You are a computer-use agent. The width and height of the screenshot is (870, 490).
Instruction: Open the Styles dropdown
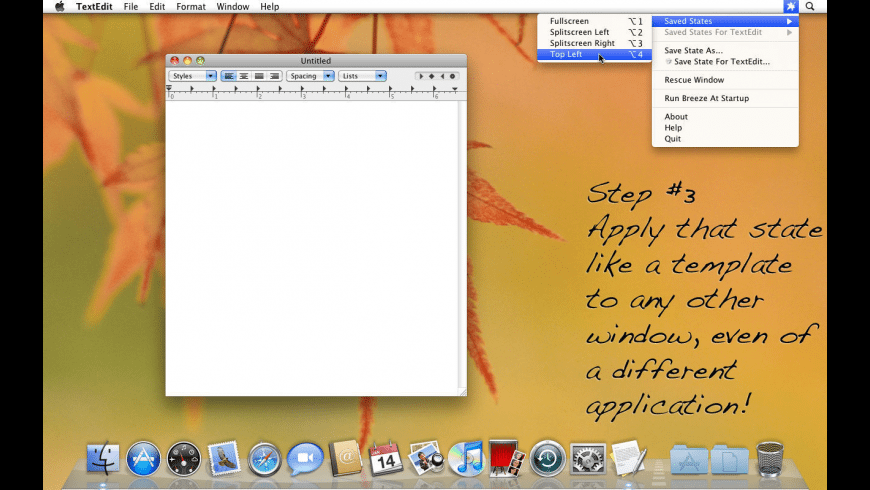(192, 76)
